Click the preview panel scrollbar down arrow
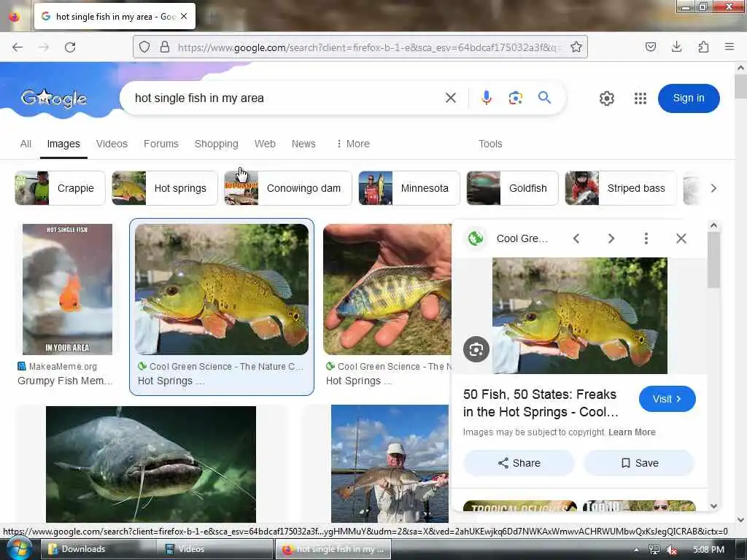The width and height of the screenshot is (747, 560). (713, 506)
